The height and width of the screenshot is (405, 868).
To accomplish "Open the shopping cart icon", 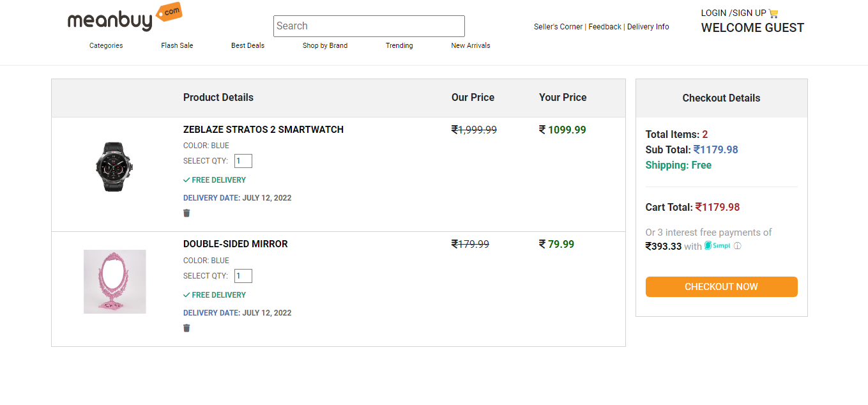I will (x=773, y=13).
